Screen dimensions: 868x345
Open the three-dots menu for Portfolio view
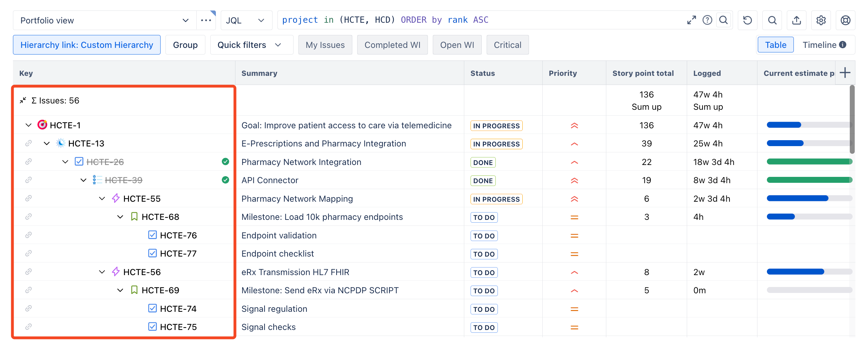click(x=206, y=20)
